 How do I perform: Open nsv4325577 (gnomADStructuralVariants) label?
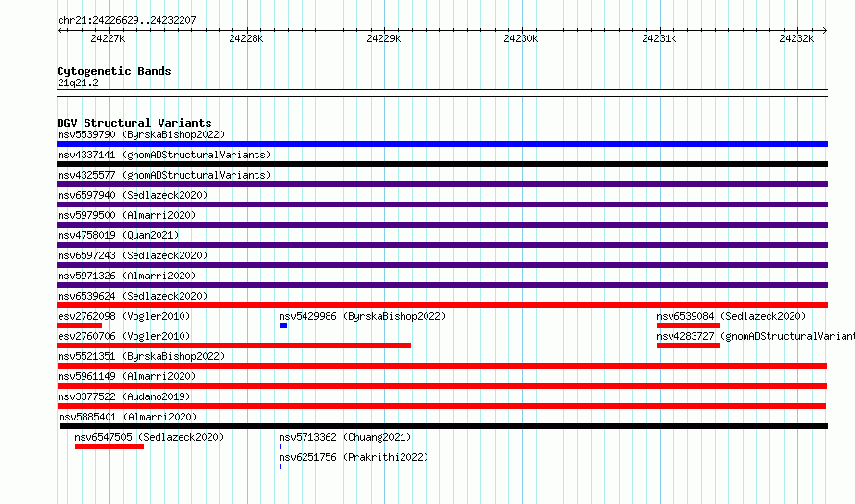(164, 175)
